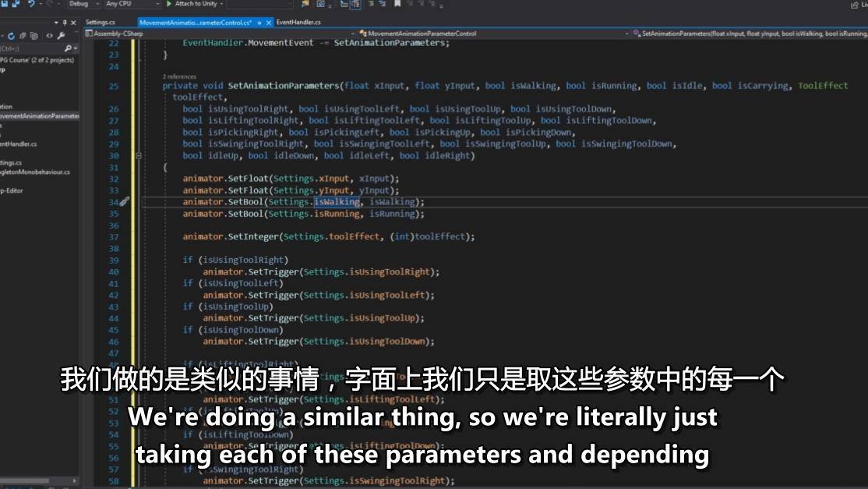Click the Properties wrench icon
Screen dimensions: 868x489
click(x=61, y=36)
